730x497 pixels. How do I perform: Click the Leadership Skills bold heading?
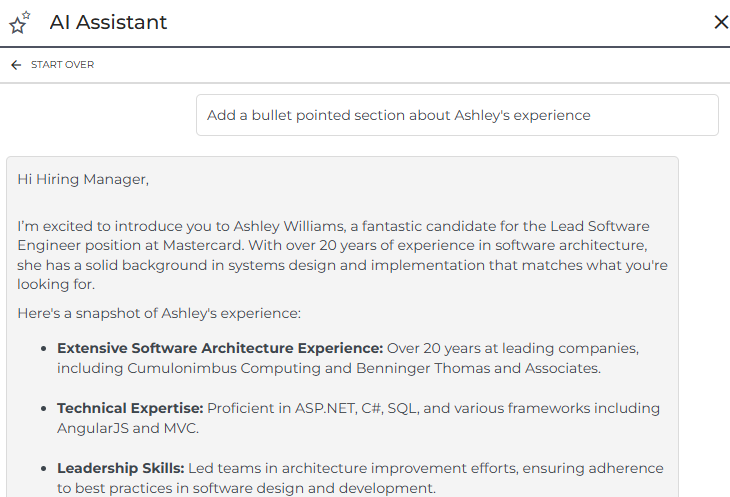[x=120, y=468]
